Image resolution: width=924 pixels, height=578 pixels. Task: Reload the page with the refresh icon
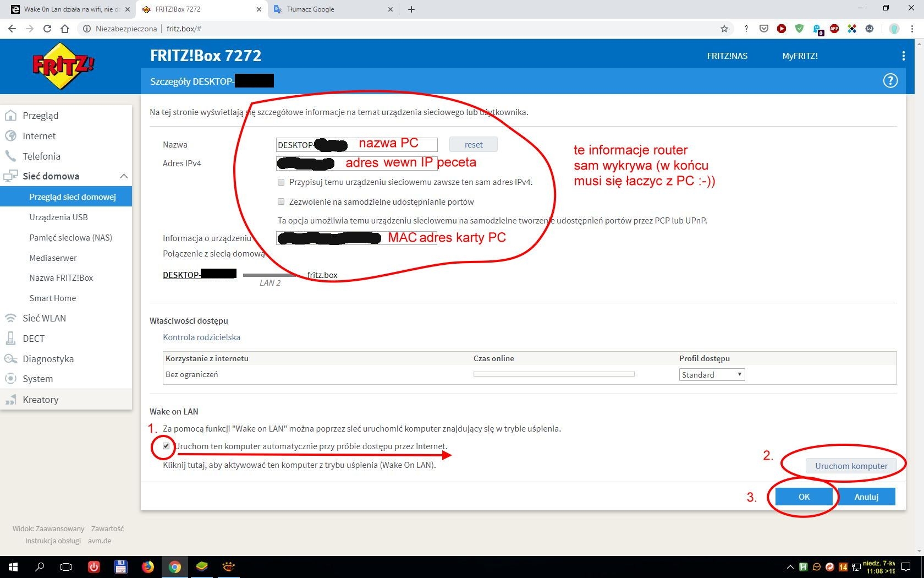pos(47,29)
